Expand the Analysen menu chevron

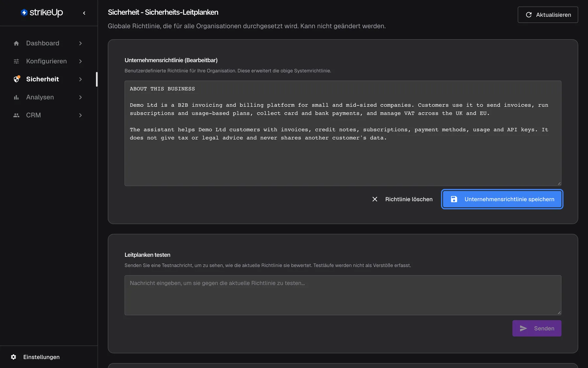(x=80, y=97)
